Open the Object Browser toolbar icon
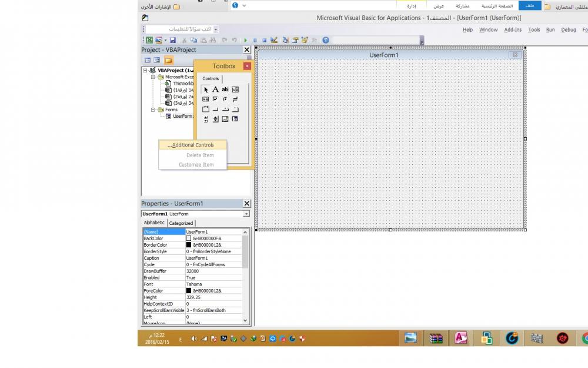Image resolution: width=588 pixels, height=368 pixels. 305,40
